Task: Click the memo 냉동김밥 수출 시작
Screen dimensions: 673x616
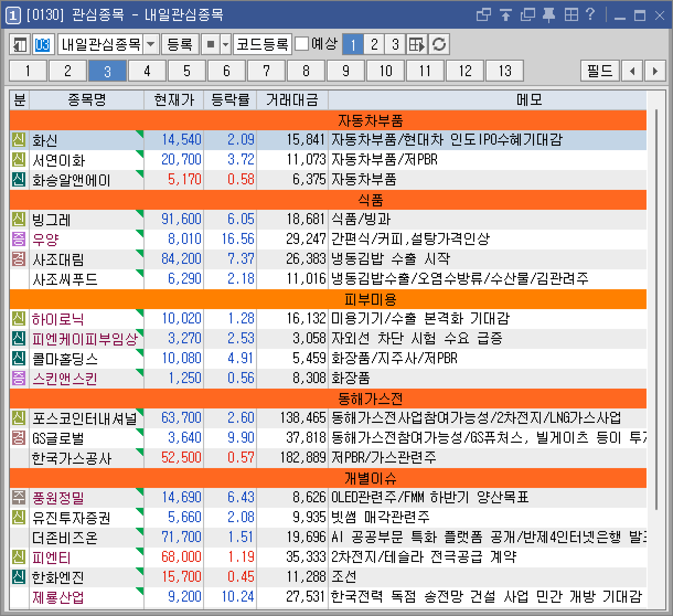Action: pos(391,259)
